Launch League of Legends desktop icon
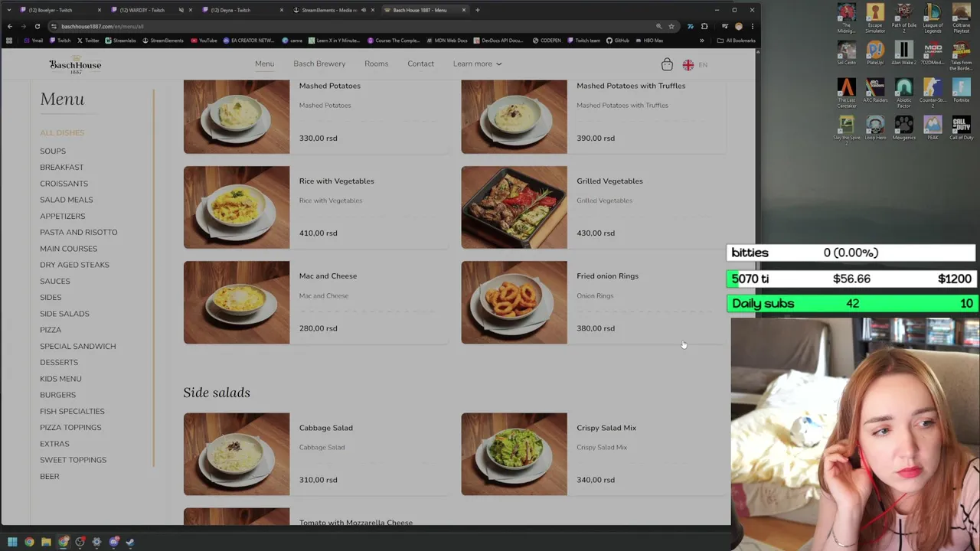 933,18
